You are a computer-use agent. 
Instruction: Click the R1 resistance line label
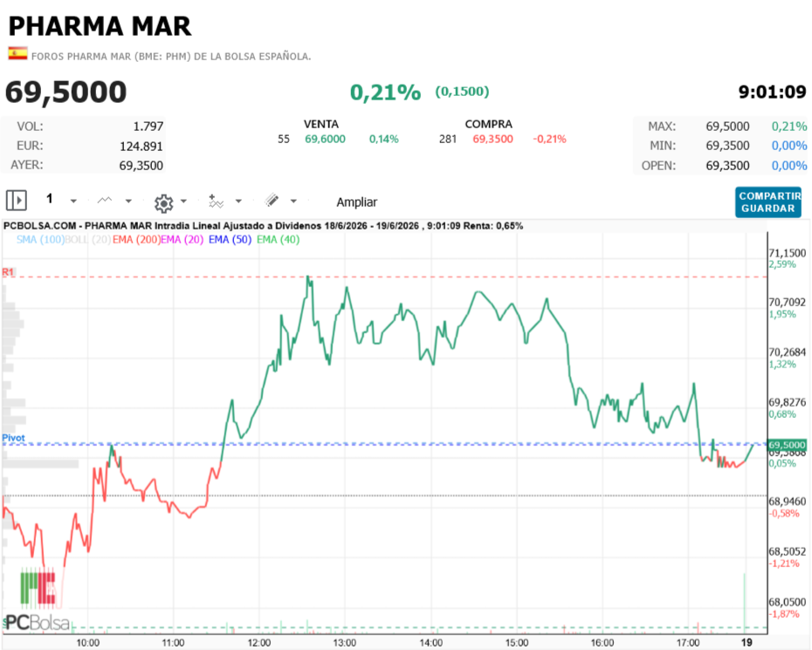8,272
